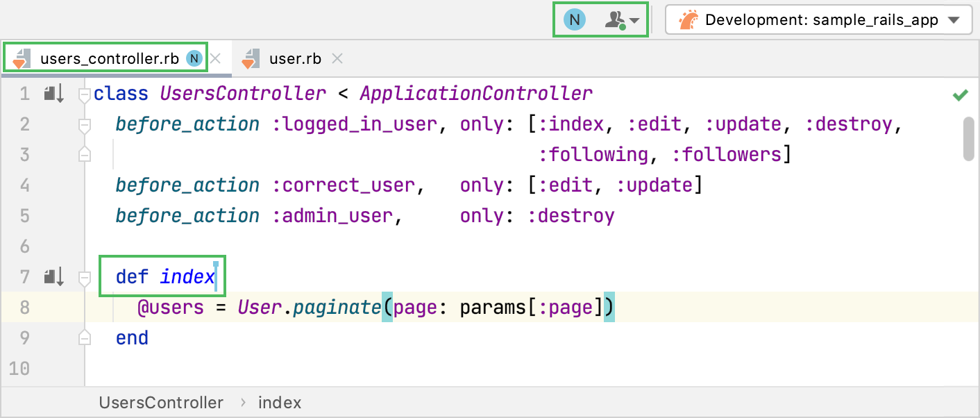Fold the index method using line 7 arrow
Viewport: 980px width, 418px height.
[x=84, y=276]
